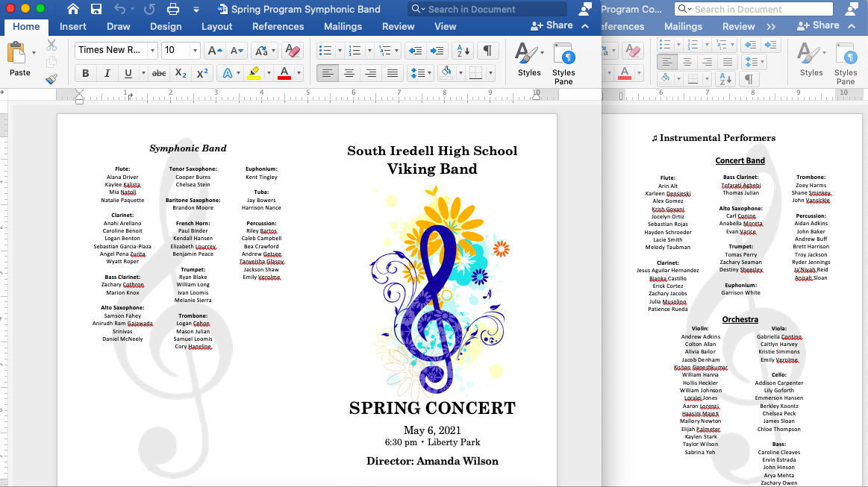
Task: Select the Format Painter brush
Action: (51, 79)
